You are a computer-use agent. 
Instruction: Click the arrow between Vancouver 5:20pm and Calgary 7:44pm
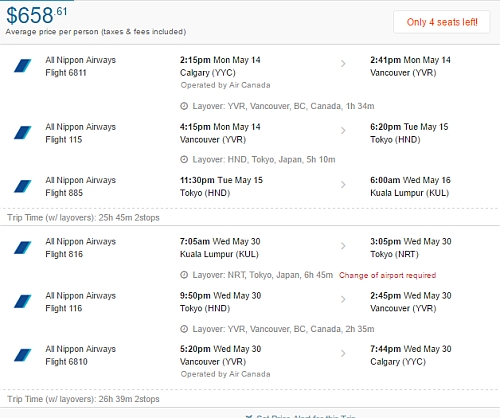[343, 353]
